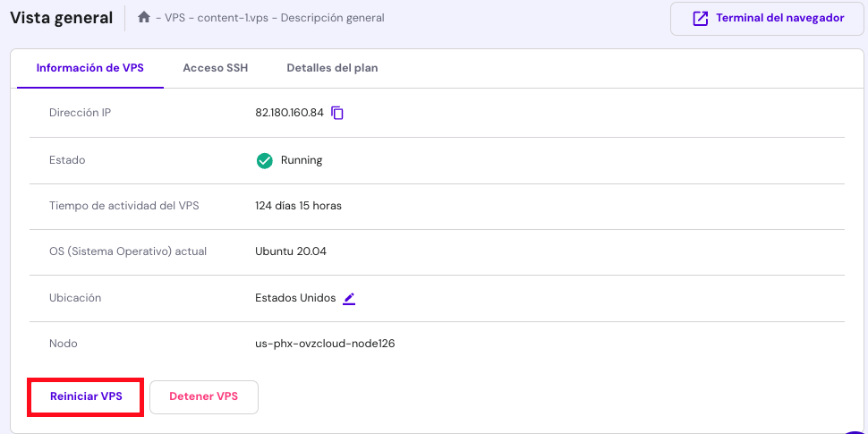Select the Información de VPS tab
Screen dimensions: 868x434
pos(89,68)
